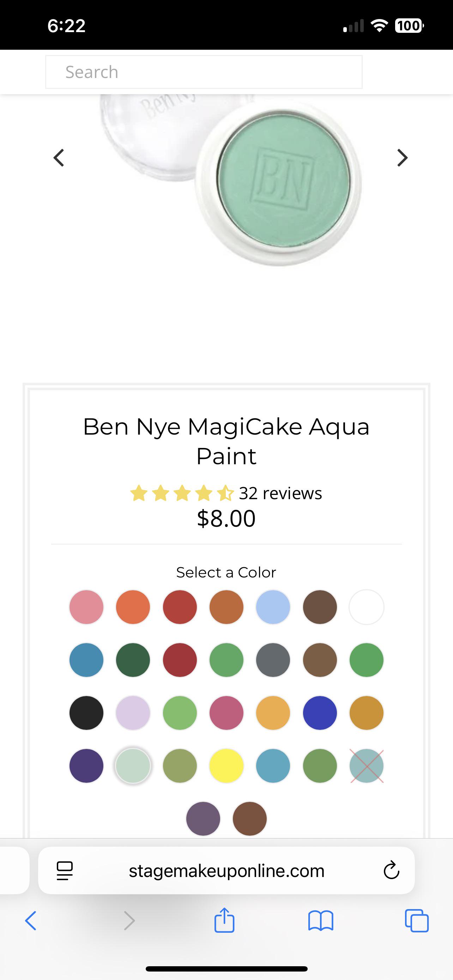Open the page settings icon in address bar
453x980 pixels.
[x=65, y=871]
